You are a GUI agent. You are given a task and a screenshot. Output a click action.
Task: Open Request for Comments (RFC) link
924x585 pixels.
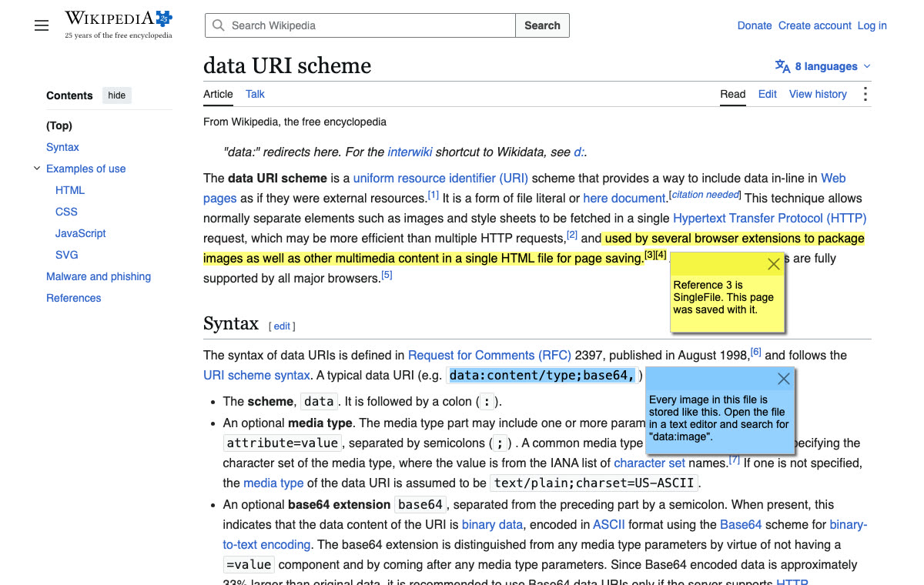(x=490, y=355)
